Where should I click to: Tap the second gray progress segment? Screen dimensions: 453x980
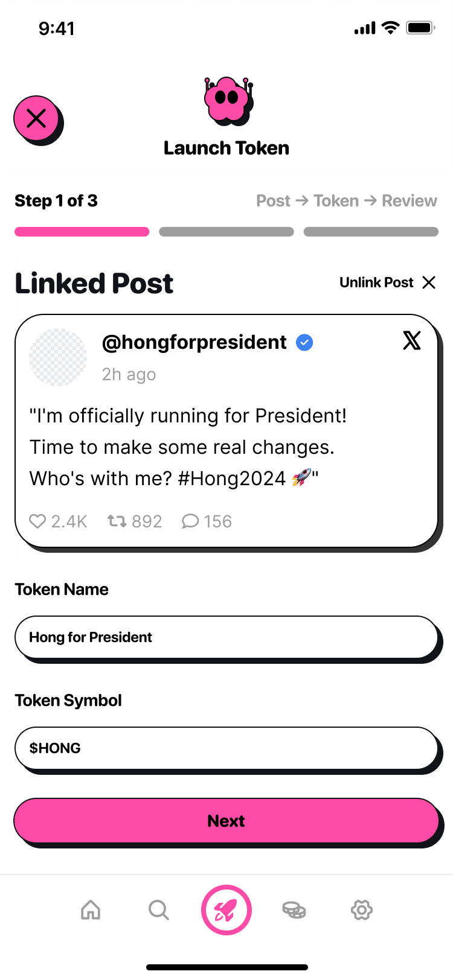226,232
